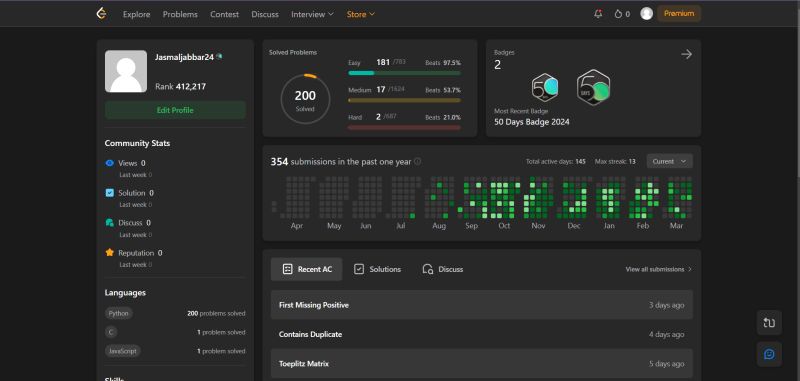Click the LeetCode logo icon

(102, 14)
